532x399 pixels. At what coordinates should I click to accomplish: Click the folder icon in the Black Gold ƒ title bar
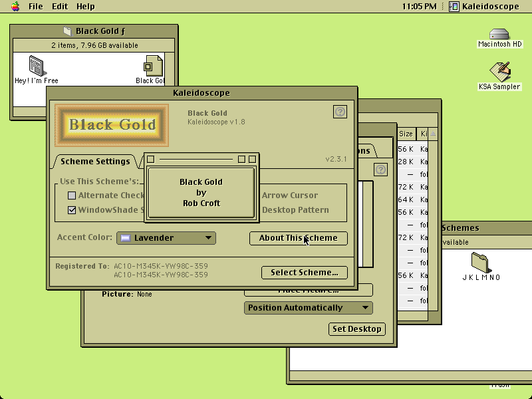(x=68, y=31)
